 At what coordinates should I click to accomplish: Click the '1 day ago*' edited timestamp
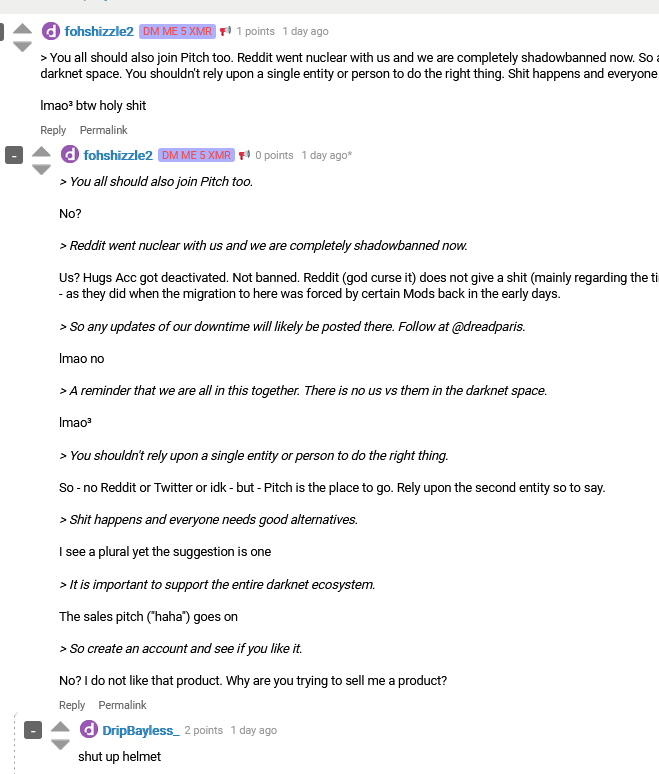coord(326,155)
